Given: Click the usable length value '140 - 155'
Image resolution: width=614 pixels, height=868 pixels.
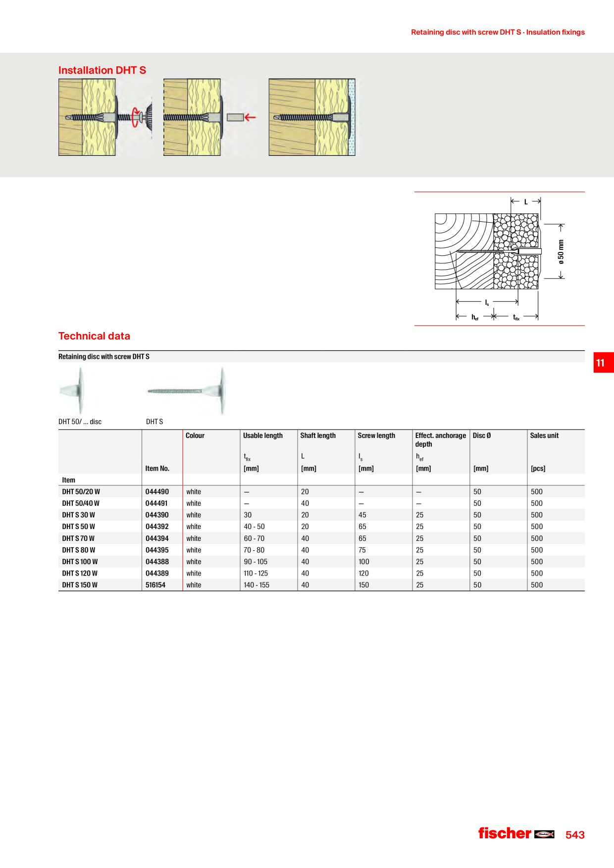Looking at the screenshot, I should point(256,585).
